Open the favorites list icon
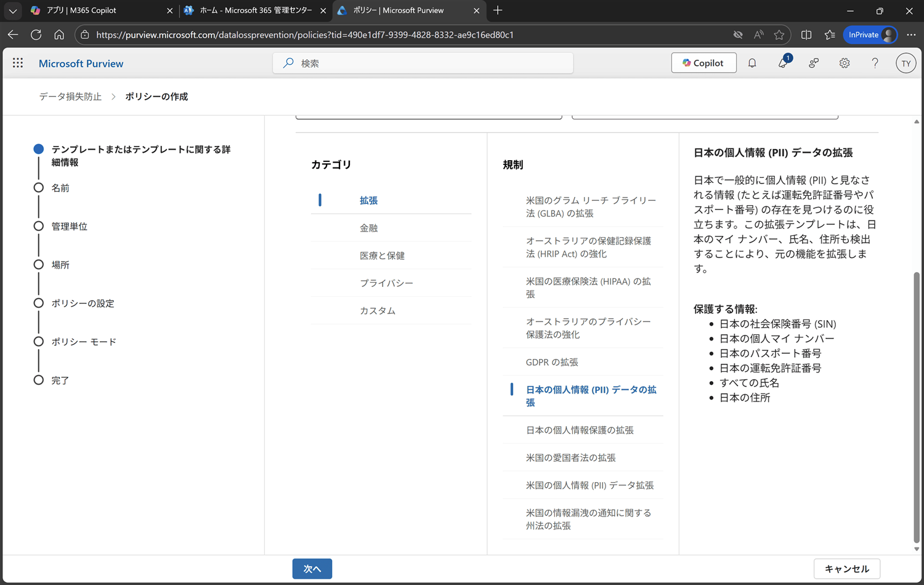The image size is (924, 585). click(x=830, y=34)
